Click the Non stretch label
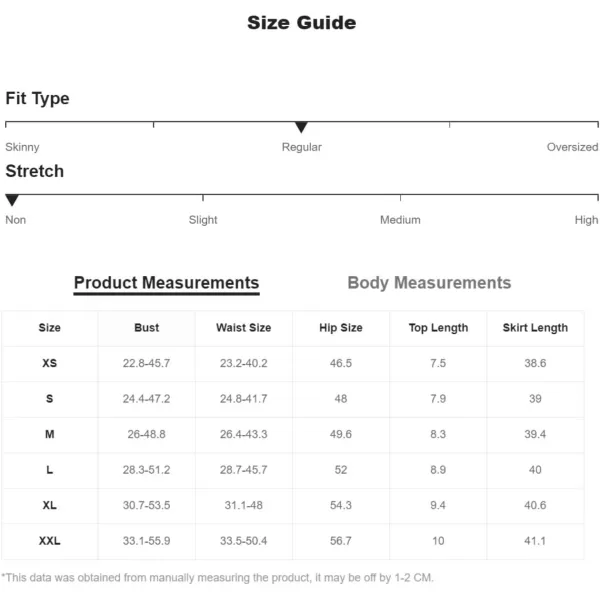This screenshot has width=600, height=600. 16,220
